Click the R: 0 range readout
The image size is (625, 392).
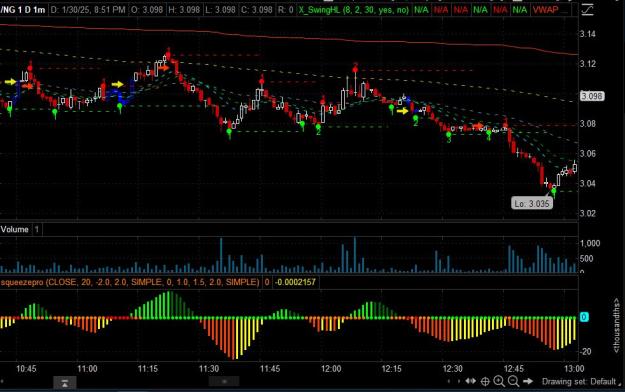click(x=285, y=10)
